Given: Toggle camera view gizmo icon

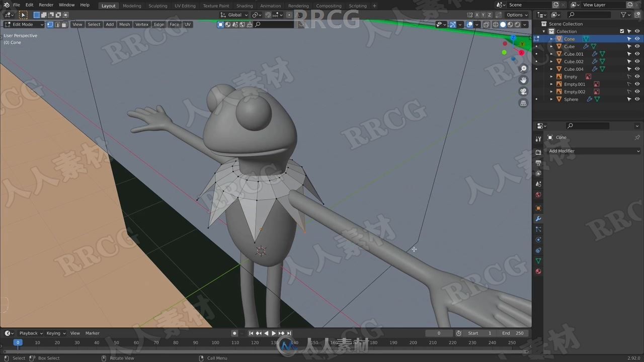Looking at the screenshot, I should 523,92.
